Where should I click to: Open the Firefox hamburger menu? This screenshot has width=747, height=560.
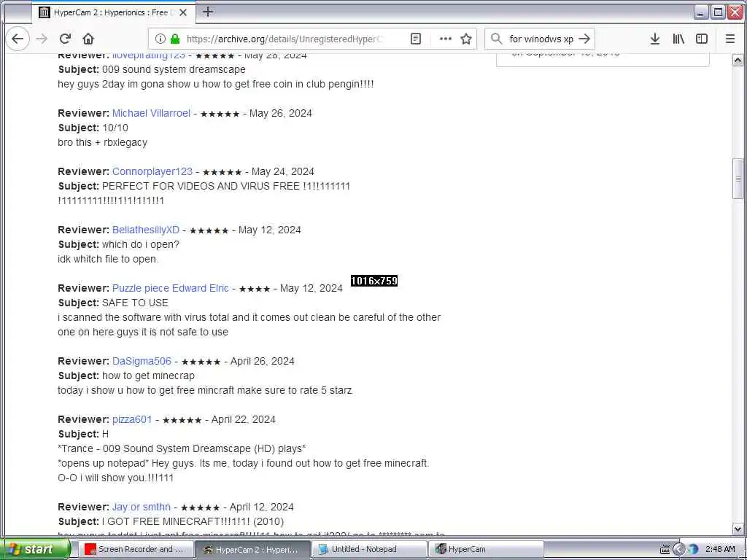point(729,39)
